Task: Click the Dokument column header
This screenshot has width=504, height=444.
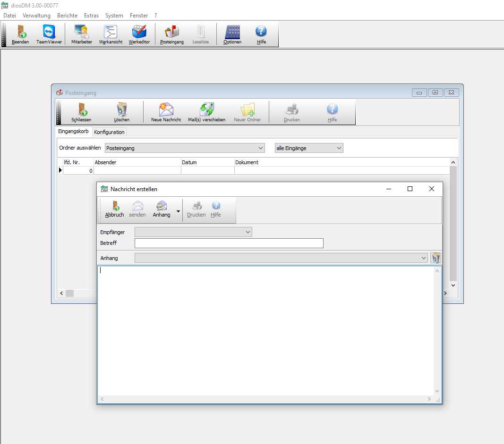Action: click(x=342, y=162)
